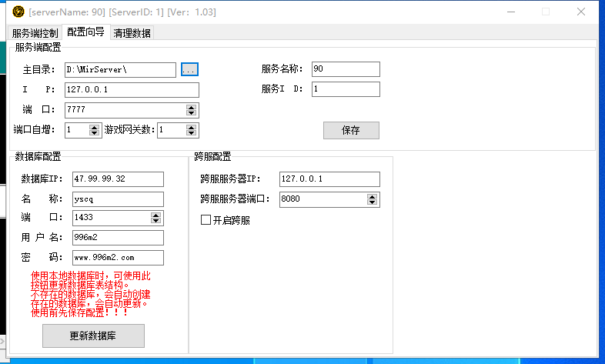Focus the 数据库IP input field
The width and height of the screenshot is (605, 364).
(x=118, y=179)
